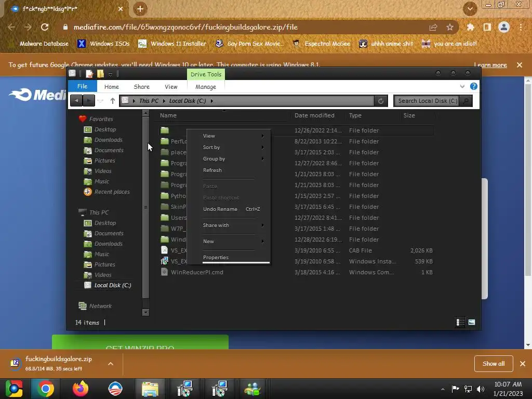
Task: Open 'you are an idiot!' bookmark
Action: point(449,44)
